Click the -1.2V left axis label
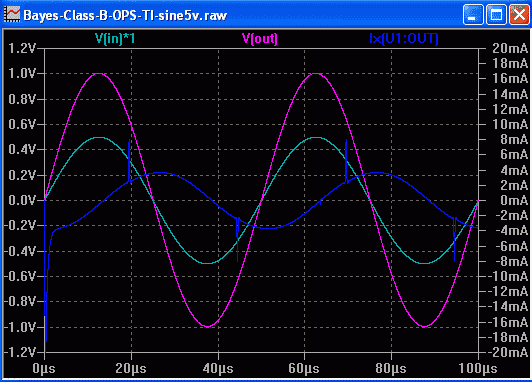 pos(19,352)
